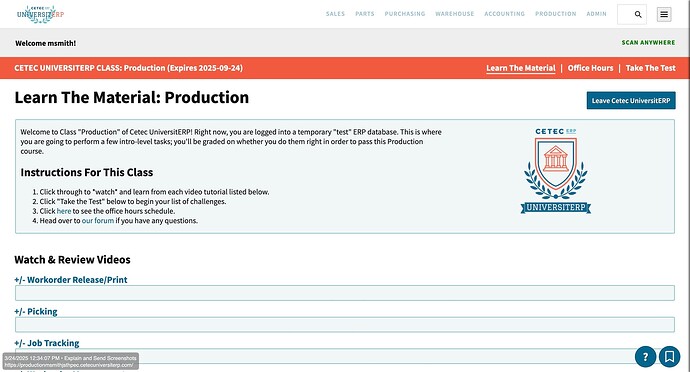
Task: Follow the 'our forum' link
Action: (98, 221)
